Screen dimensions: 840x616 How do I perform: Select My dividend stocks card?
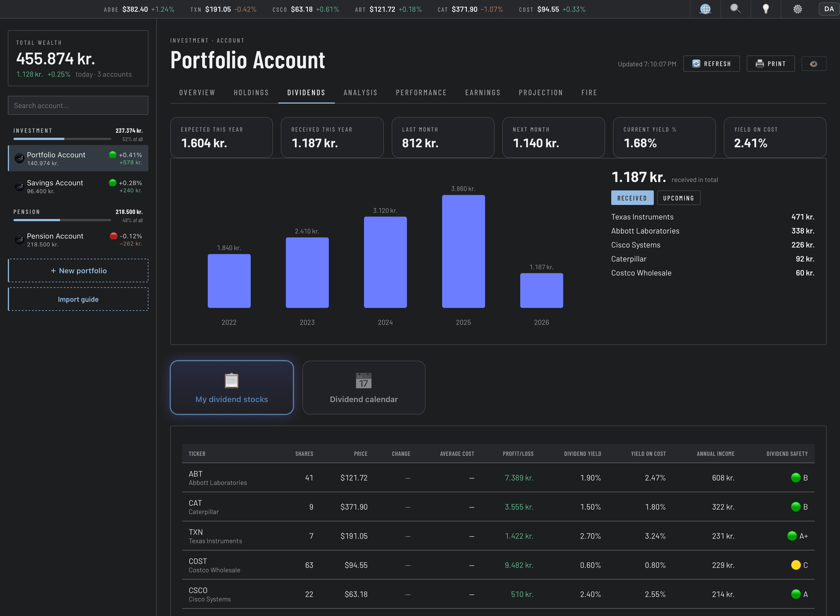(x=232, y=388)
